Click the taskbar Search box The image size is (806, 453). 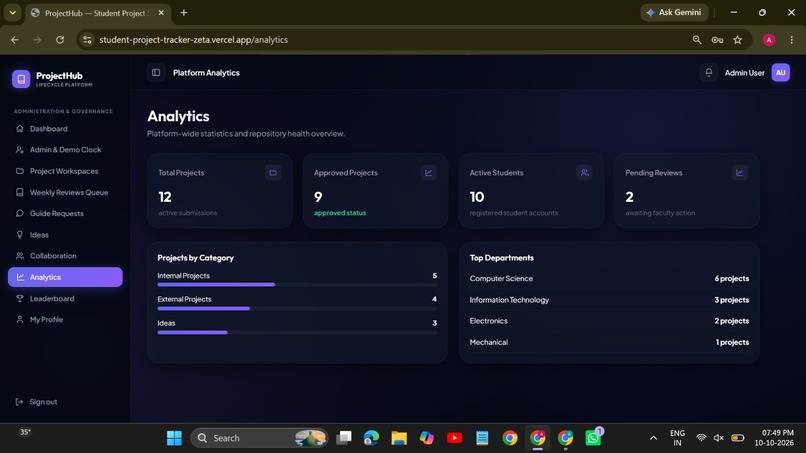[260, 438]
